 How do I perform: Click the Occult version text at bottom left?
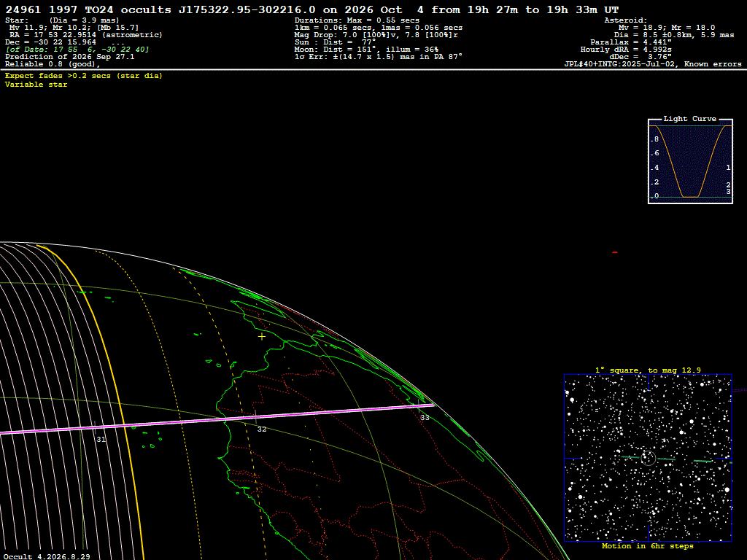tap(47, 556)
